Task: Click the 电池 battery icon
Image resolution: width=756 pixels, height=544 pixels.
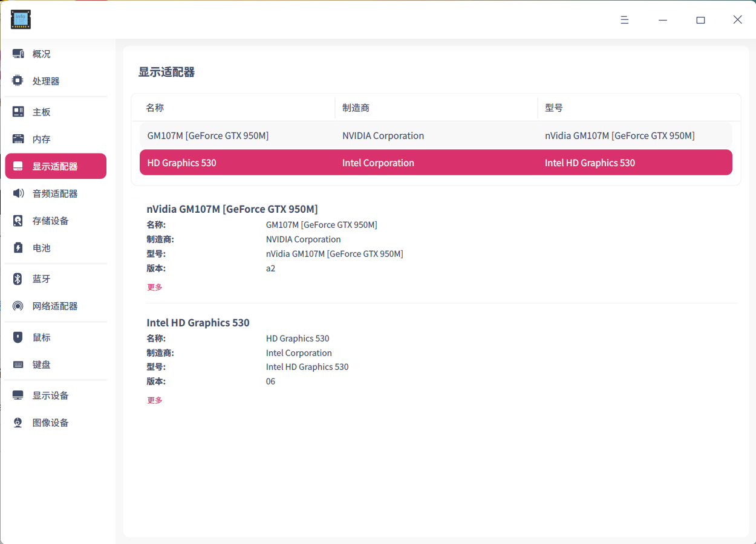Action: [18, 248]
